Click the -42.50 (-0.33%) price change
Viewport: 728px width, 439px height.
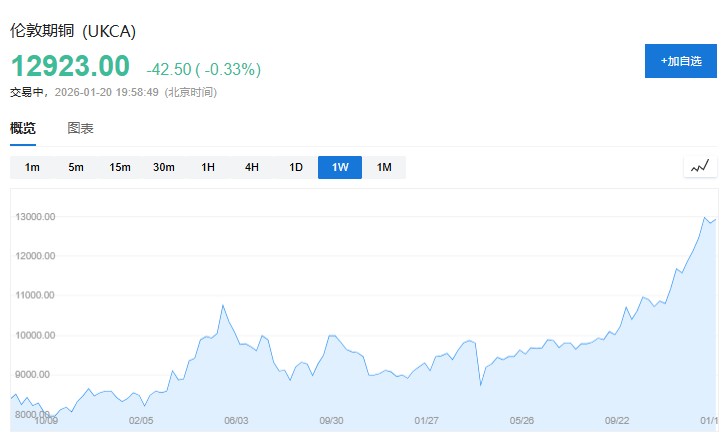(203, 70)
